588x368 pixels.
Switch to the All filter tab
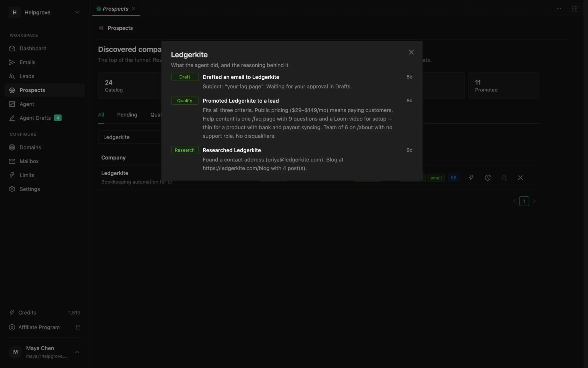pos(101,115)
